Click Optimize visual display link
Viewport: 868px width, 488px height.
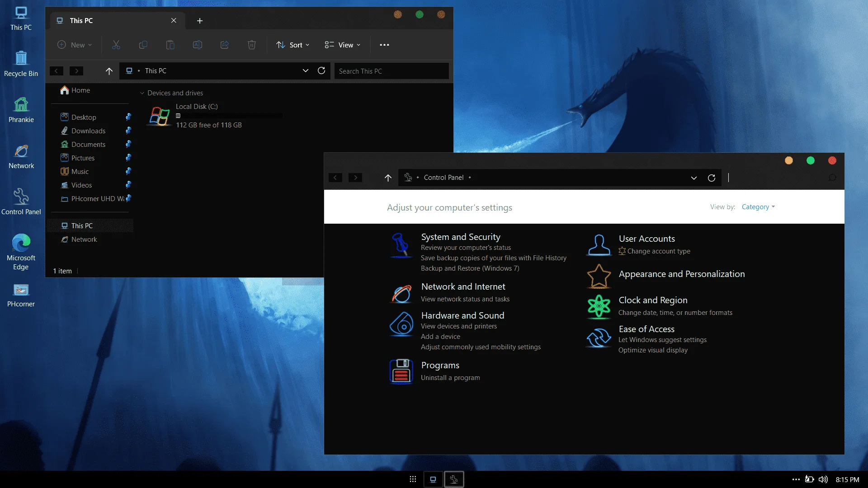click(x=653, y=350)
